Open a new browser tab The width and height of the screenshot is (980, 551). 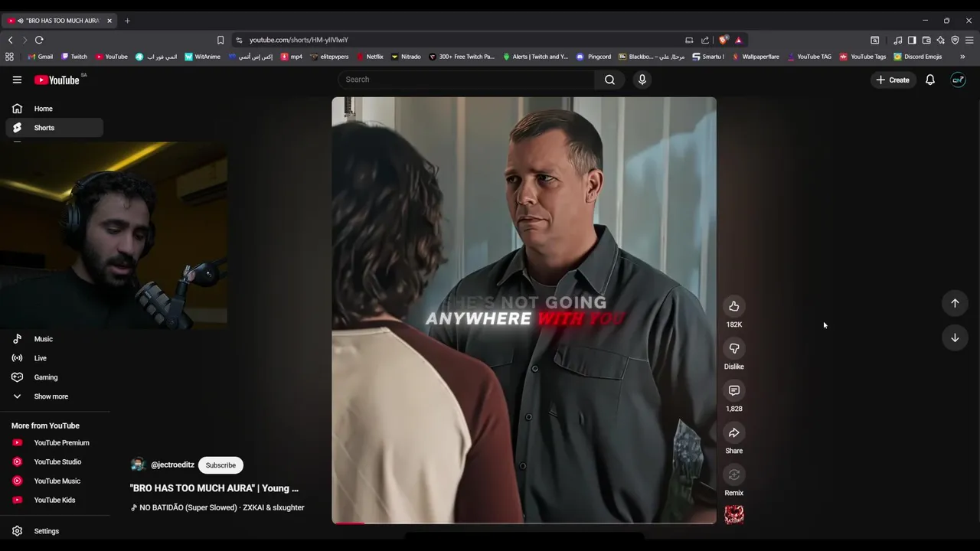127,21
